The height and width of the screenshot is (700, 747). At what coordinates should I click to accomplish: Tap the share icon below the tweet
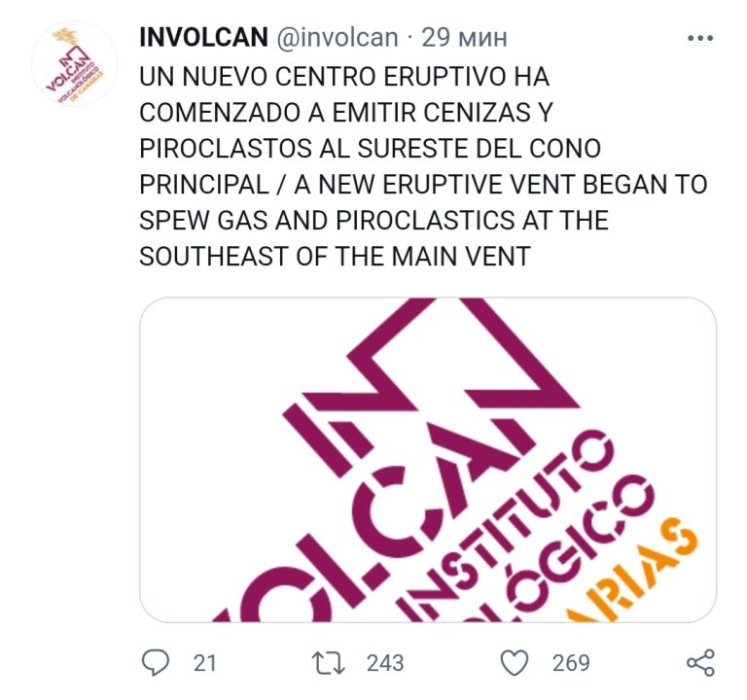pyautogui.click(x=700, y=663)
